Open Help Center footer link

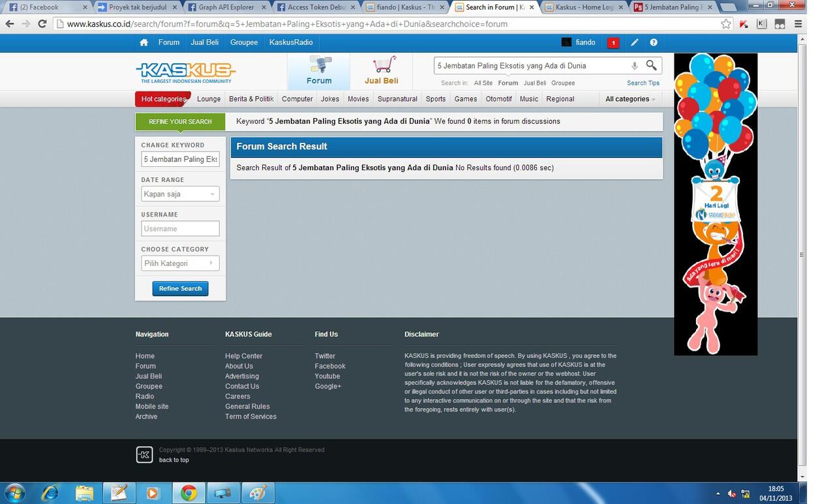243,356
